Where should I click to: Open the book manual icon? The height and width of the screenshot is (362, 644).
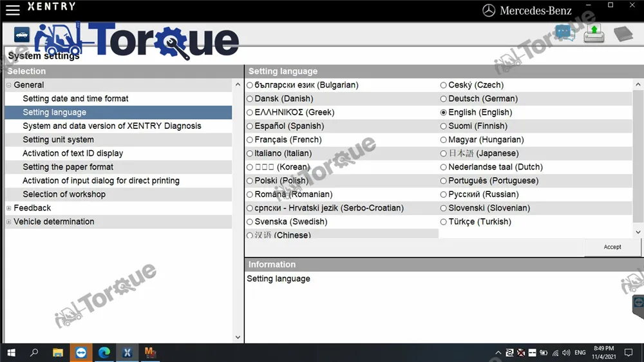tap(623, 33)
